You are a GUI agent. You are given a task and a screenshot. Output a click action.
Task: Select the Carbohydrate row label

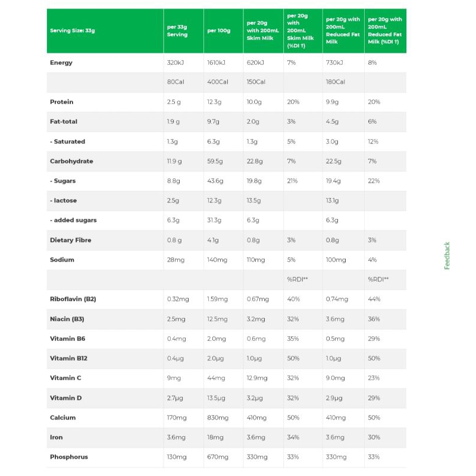(71, 161)
